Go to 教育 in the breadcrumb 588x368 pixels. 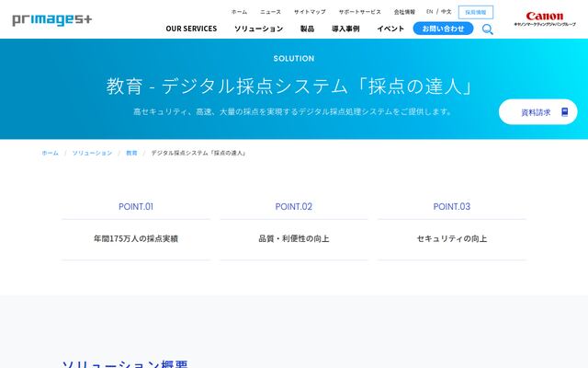pos(131,153)
